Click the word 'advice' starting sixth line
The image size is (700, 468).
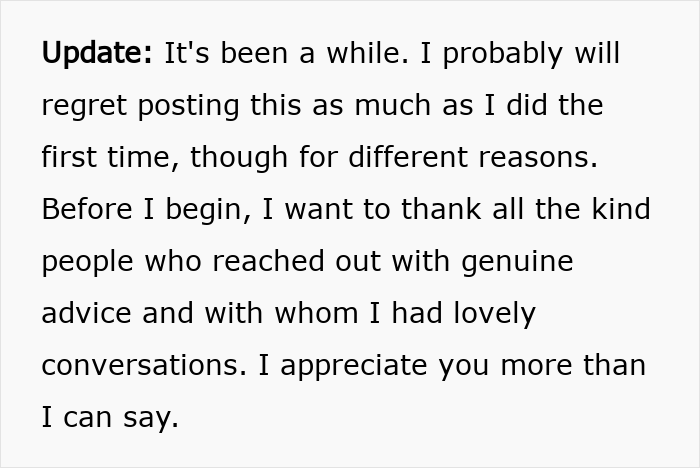point(84,314)
